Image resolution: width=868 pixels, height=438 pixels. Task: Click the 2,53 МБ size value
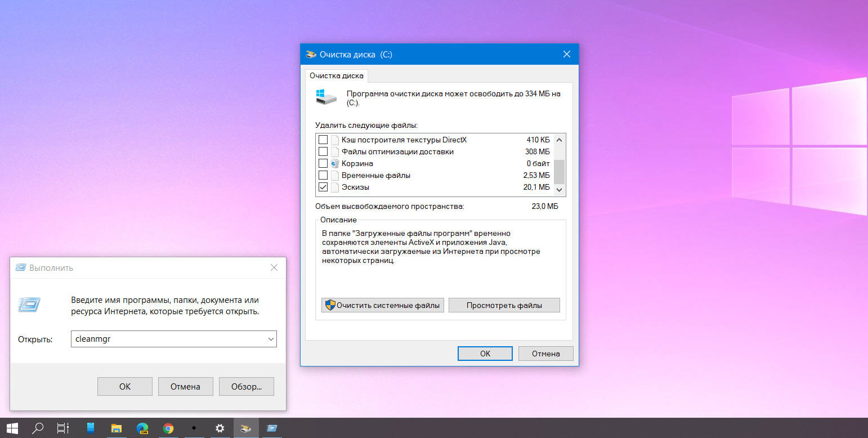536,175
